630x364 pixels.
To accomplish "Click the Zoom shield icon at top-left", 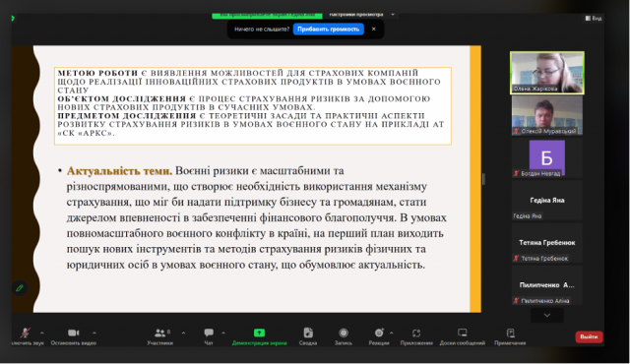I will (13, 18).
